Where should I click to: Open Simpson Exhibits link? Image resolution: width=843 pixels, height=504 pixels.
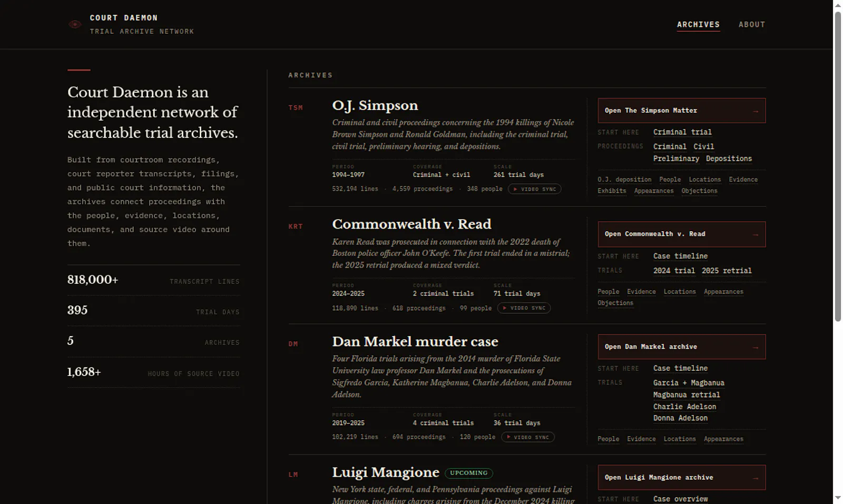[x=612, y=191]
